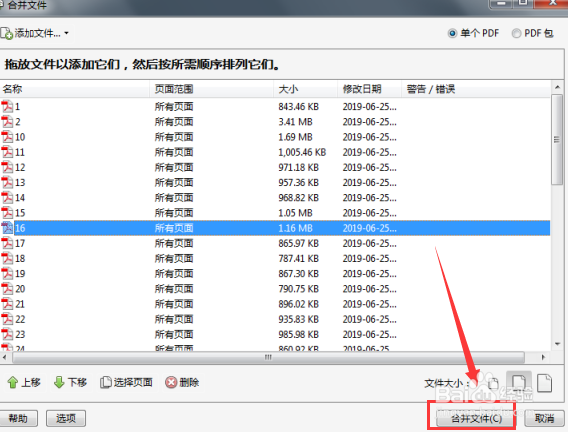The image size is (568, 432).
Task: Click the PDF icon of file 11
Action: tap(7, 152)
